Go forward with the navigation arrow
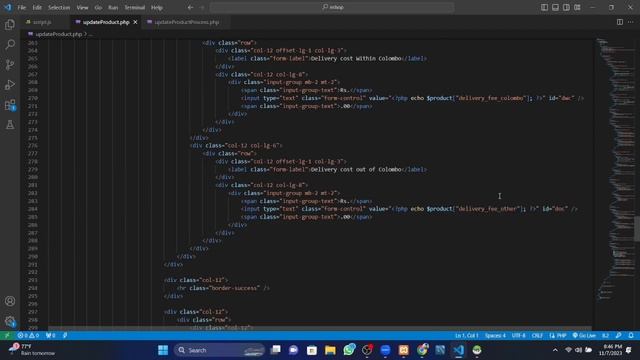The width and height of the screenshot is (640, 360). pos(202,7)
